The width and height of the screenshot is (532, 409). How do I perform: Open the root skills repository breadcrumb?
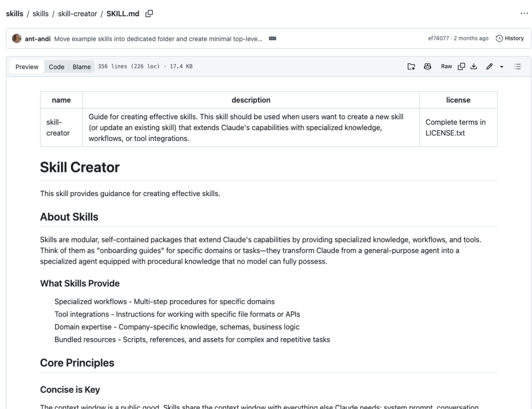point(15,14)
